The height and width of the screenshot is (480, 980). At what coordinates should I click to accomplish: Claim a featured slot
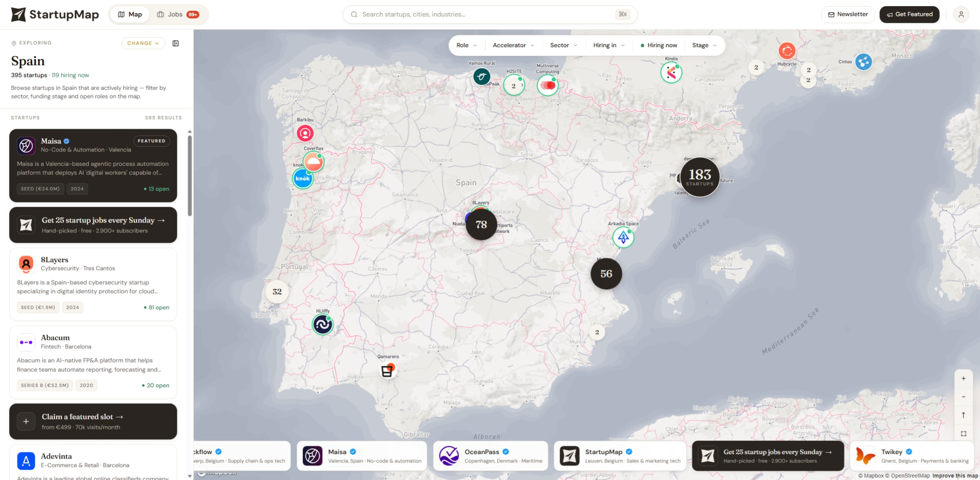(93, 421)
